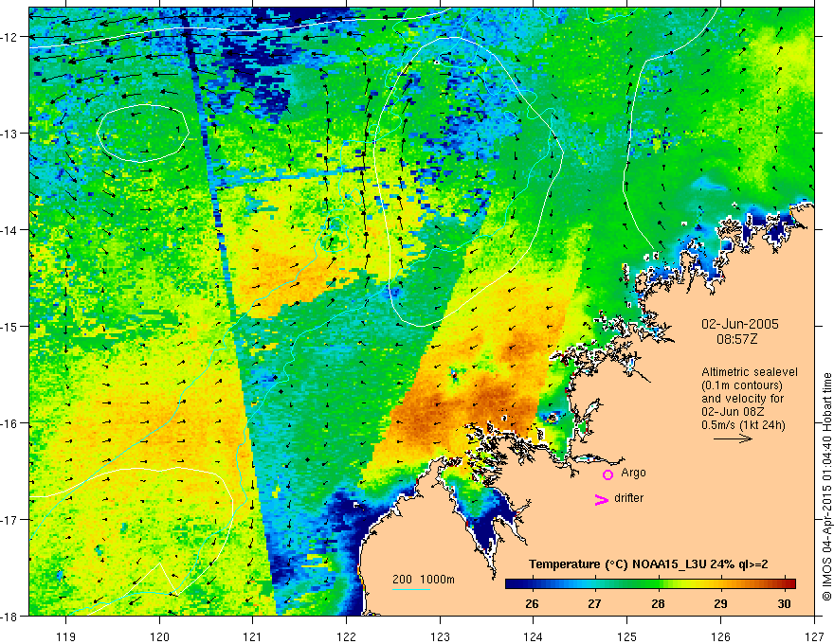Click the magenta Argo circle legend symbol

tap(607, 474)
